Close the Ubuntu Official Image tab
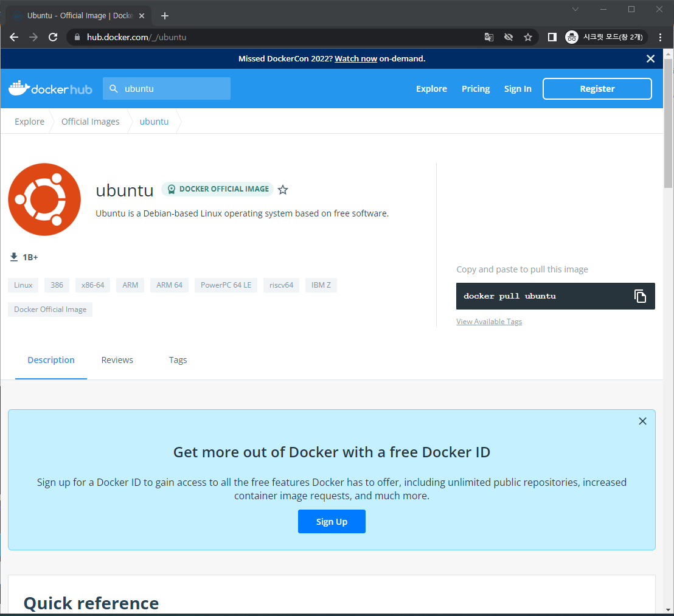This screenshot has width=674, height=616. (141, 16)
